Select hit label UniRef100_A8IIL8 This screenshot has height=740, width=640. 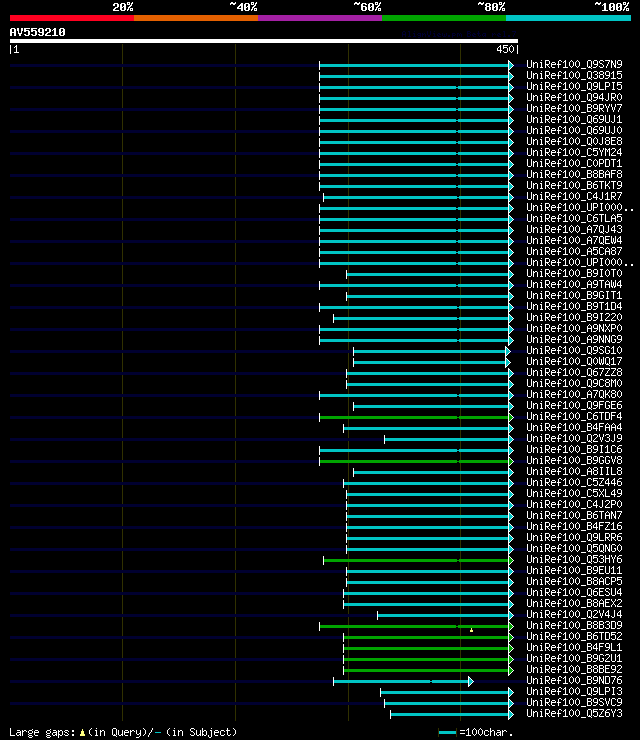[x=574, y=471]
